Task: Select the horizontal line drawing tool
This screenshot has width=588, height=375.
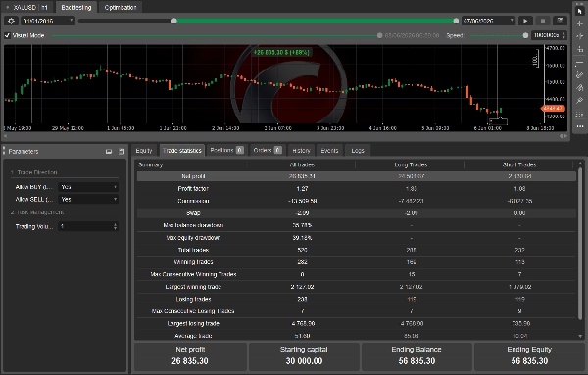Action: (x=580, y=63)
